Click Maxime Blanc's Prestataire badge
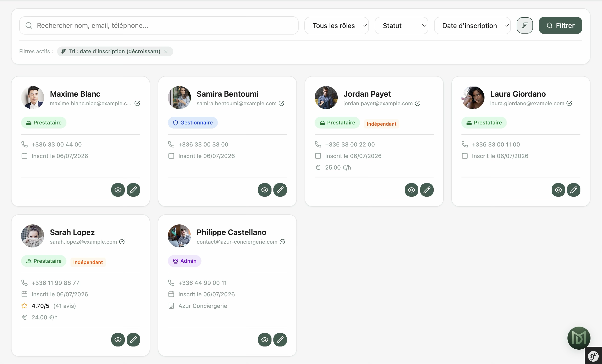The height and width of the screenshot is (364, 602). (44, 123)
